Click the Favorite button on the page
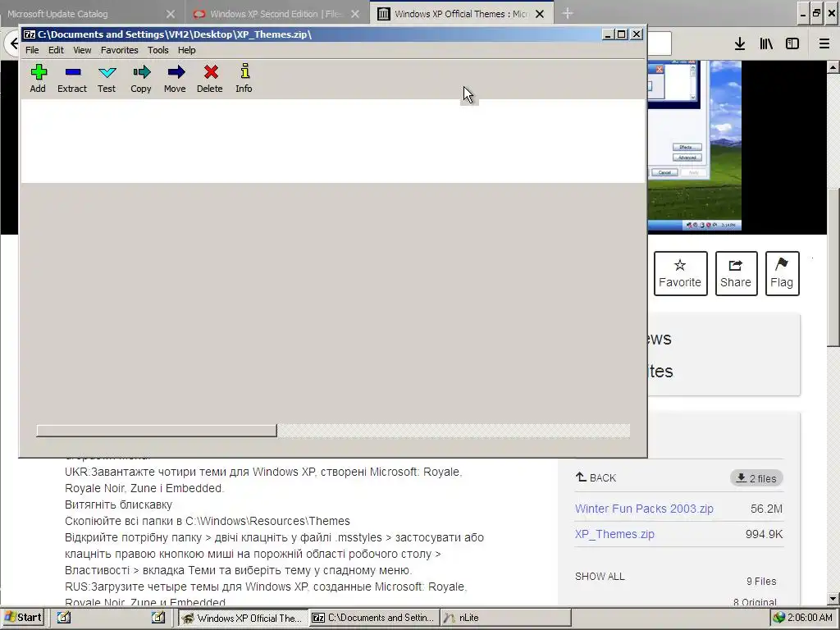The width and height of the screenshot is (840, 630). pyautogui.click(x=680, y=273)
